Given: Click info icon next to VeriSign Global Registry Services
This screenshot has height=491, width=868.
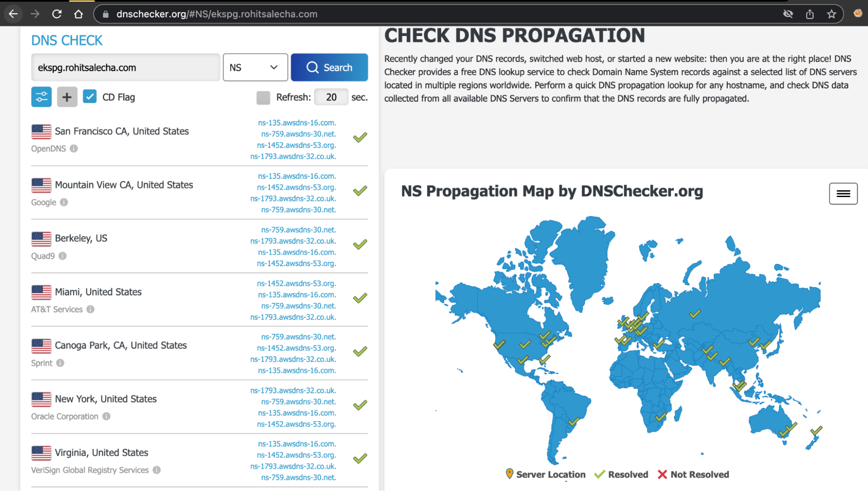Looking at the screenshot, I should coord(157,470).
